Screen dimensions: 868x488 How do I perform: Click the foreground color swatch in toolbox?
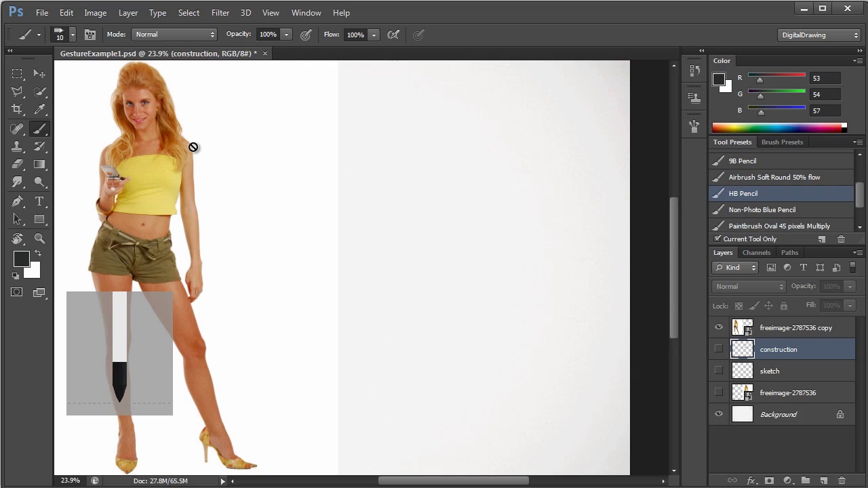21,258
